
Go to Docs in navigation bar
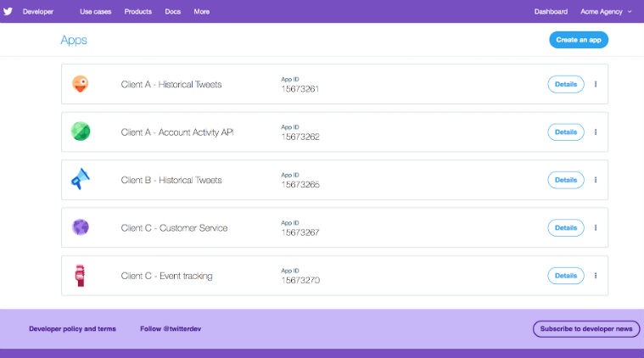[172, 12]
